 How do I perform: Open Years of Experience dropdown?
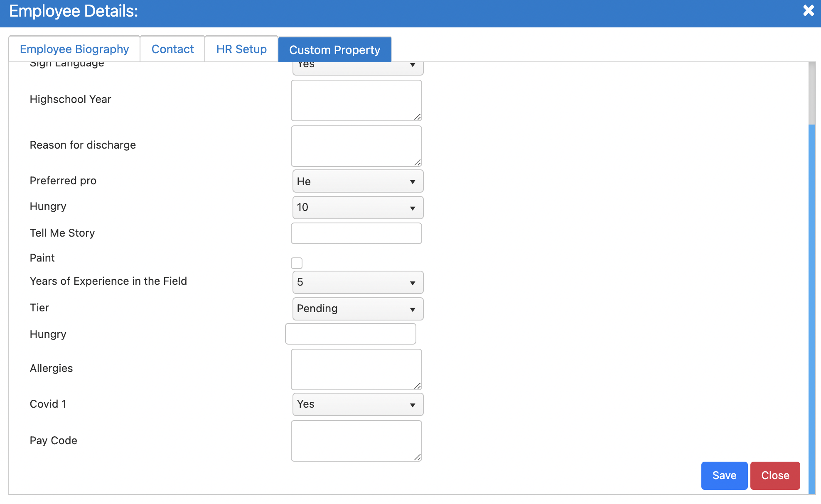(x=358, y=282)
